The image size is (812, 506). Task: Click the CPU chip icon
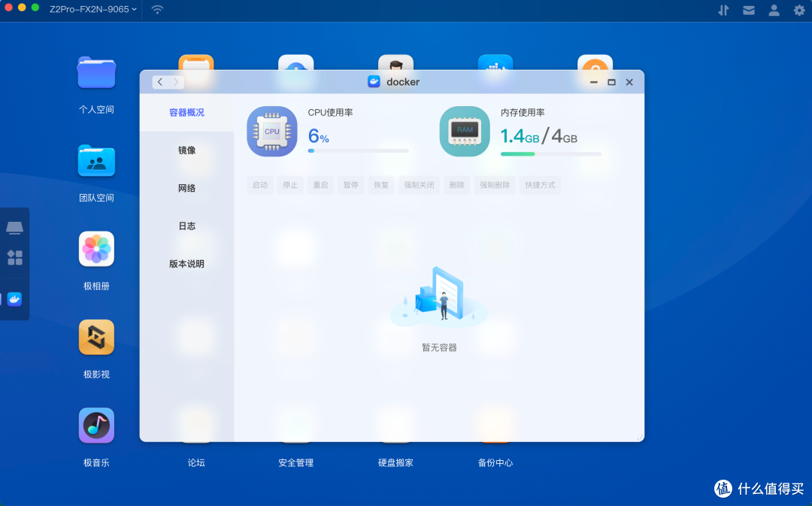pos(272,132)
